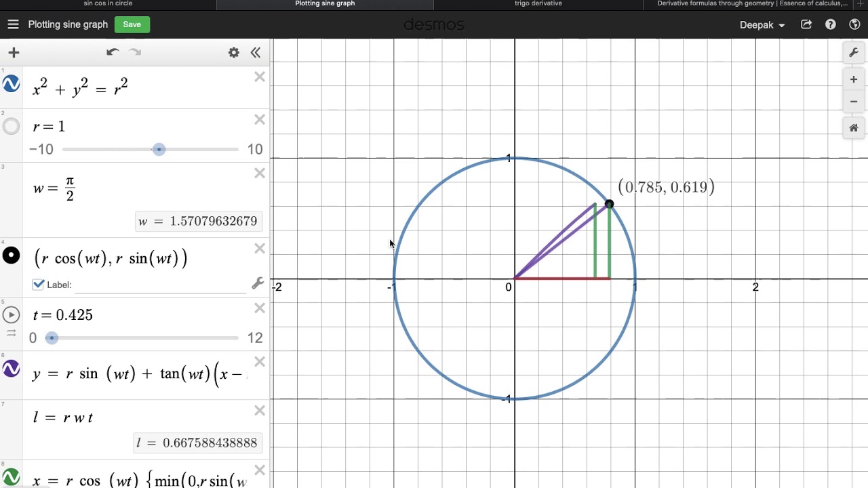Play the t slider animation
Viewport: 868px width, 488px height.
pyautogui.click(x=11, y=314)
